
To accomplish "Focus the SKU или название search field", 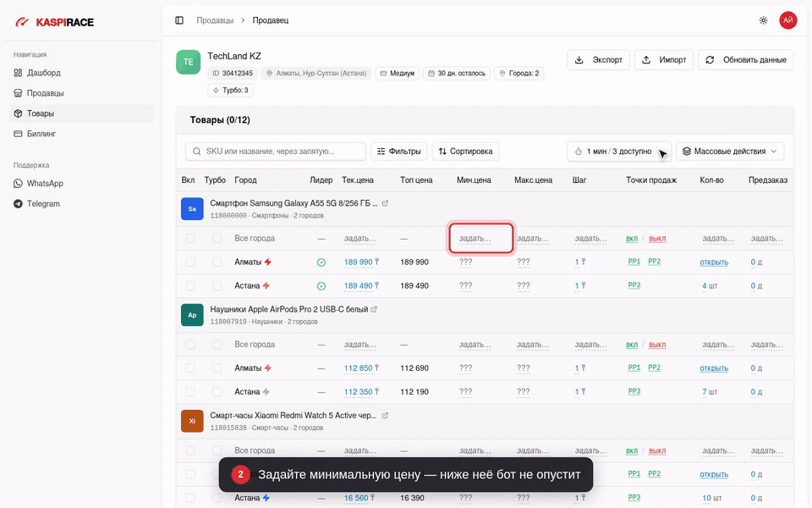I will pos(276,152).
